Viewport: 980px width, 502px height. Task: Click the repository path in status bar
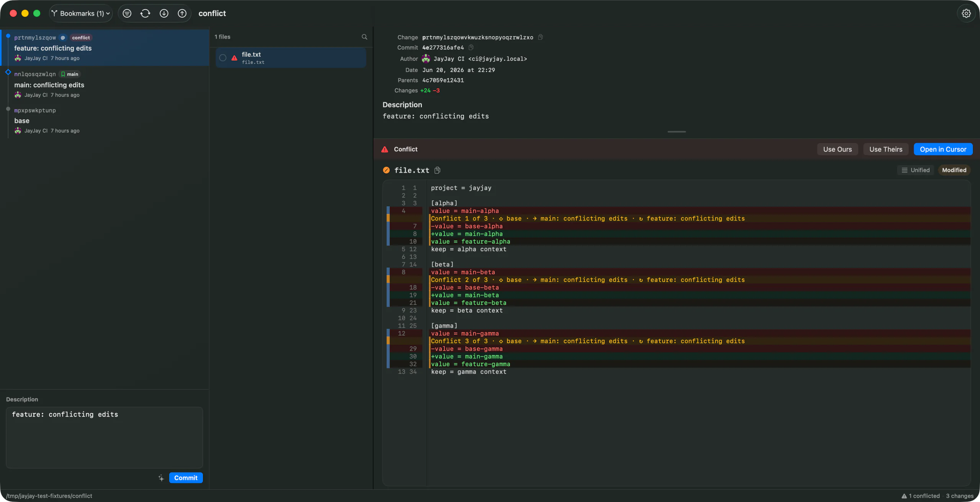pos(49,496)
